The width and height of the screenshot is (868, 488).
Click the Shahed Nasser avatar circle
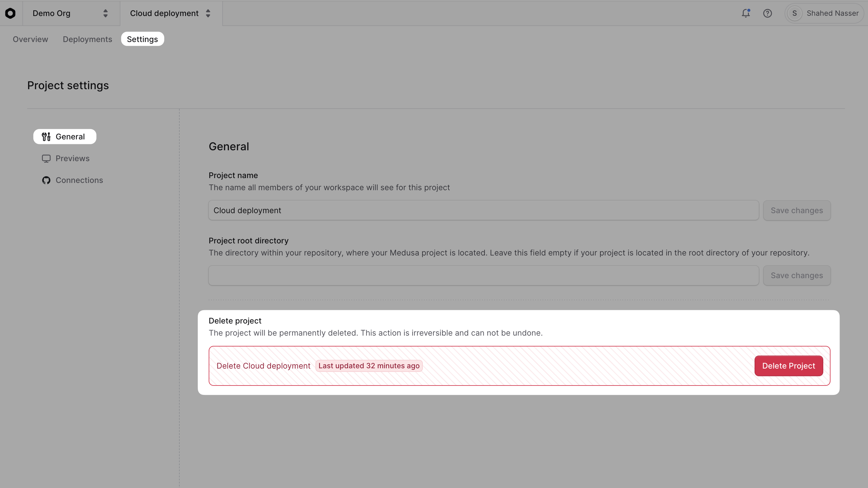(x=794, y=14)
